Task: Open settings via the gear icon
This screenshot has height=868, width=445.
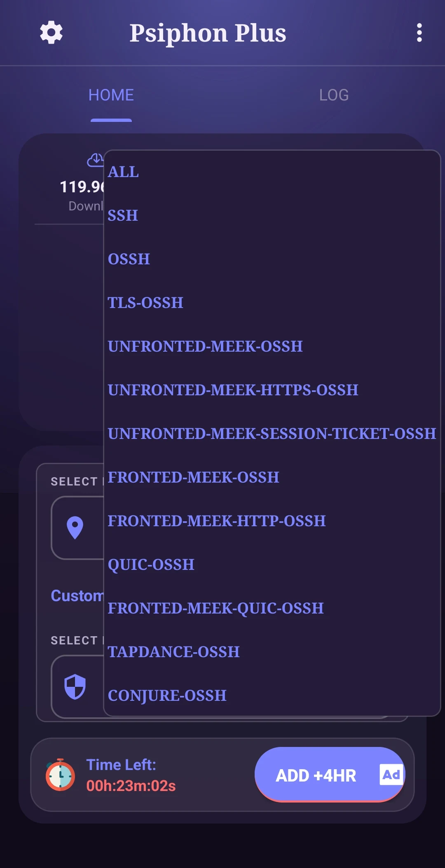Action: pyautogui.click(x=51, y=33)
